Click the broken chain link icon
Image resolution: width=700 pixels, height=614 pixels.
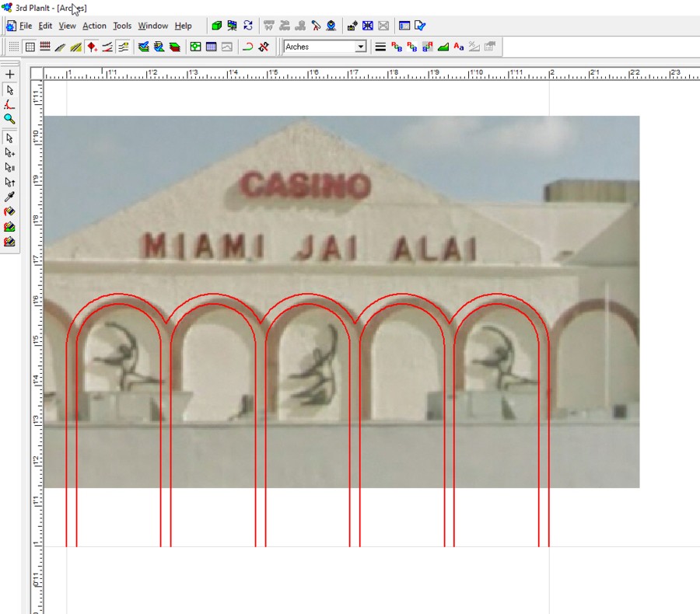coord(264,47)
